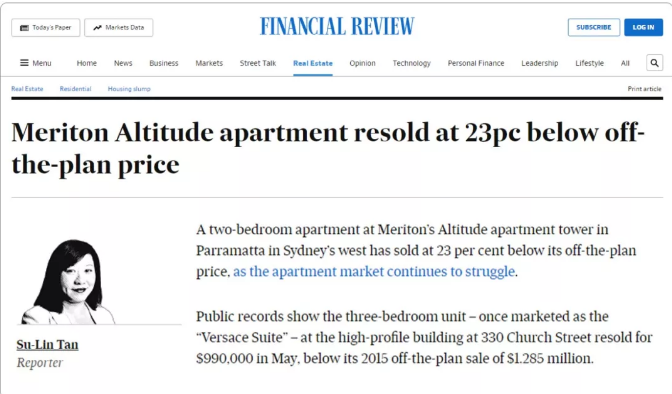Go to the Lifestyle section
Screen dimensions: 672x394
(x=589, y=63)
